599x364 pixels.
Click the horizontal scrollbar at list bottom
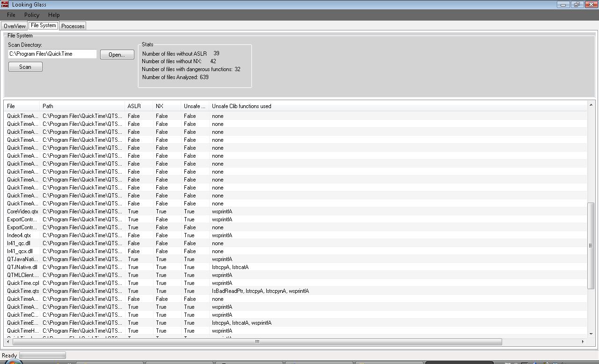click(256, 342)
